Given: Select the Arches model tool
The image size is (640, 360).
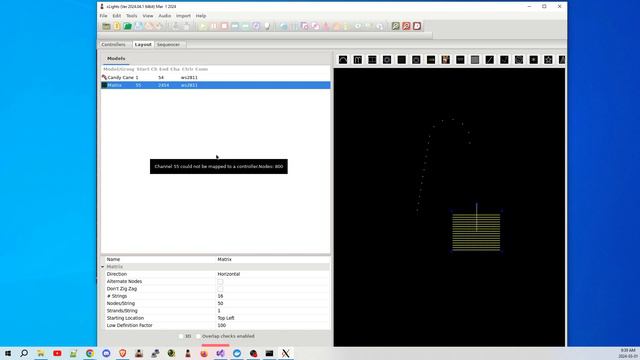Looking at the screenshot, I should pos(343,60).
